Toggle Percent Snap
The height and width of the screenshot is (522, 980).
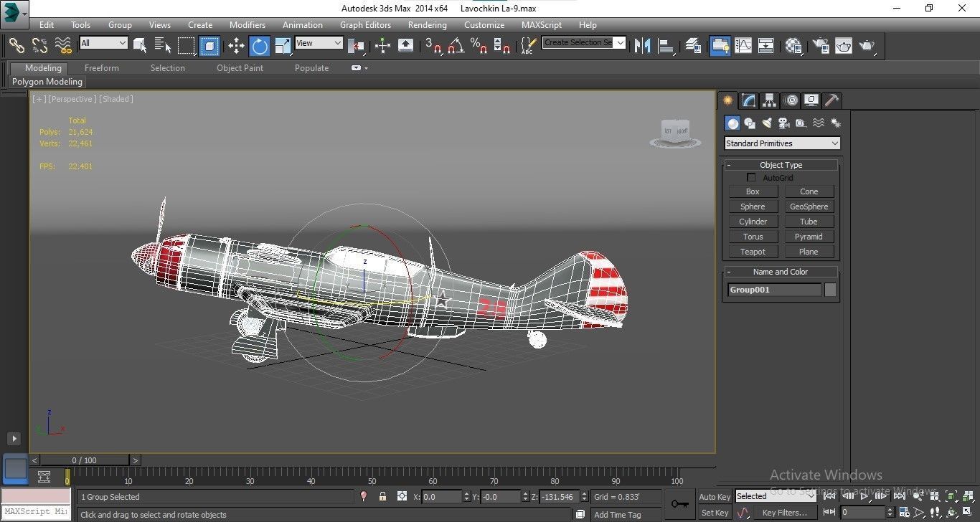[479, 46]
